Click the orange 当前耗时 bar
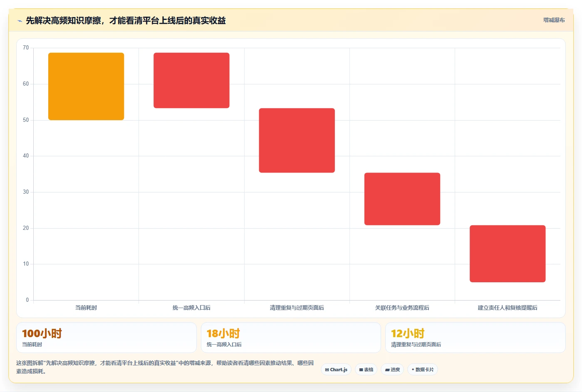 [x=86, y=86]
